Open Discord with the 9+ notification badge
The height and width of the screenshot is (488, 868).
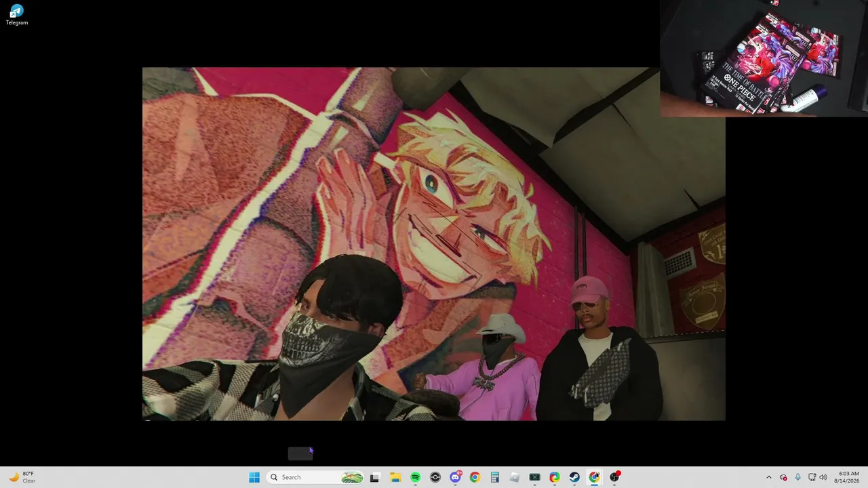point(456,477)
